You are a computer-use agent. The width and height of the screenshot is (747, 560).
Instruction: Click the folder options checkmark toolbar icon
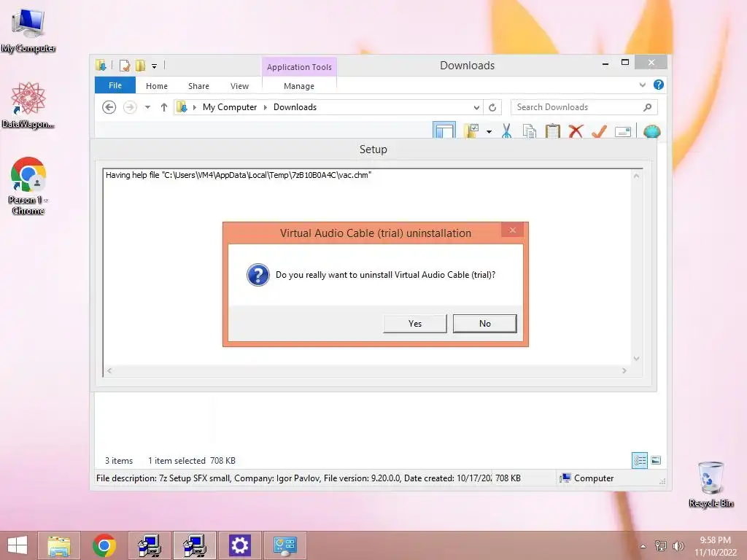472,131
